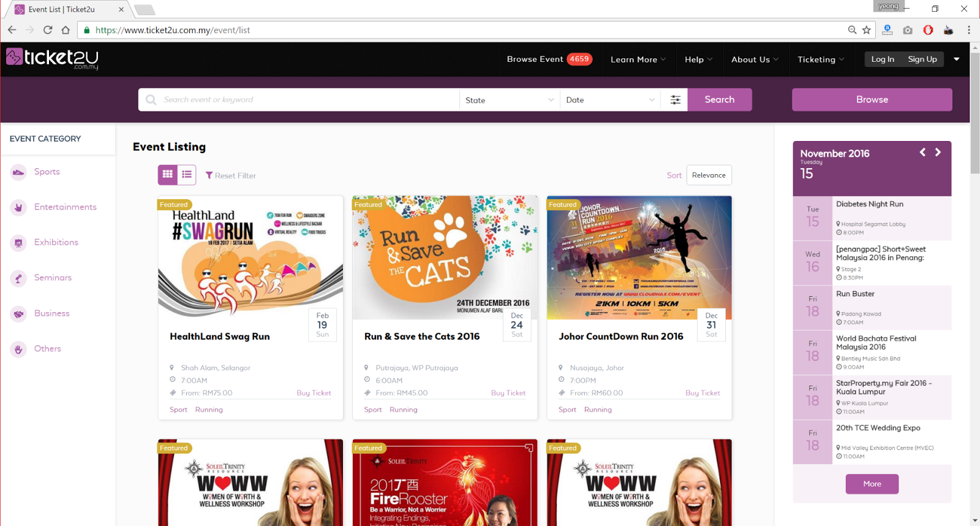Open Johor CountDown Run poster
980x526 pixels.
[x=639, y=257]
